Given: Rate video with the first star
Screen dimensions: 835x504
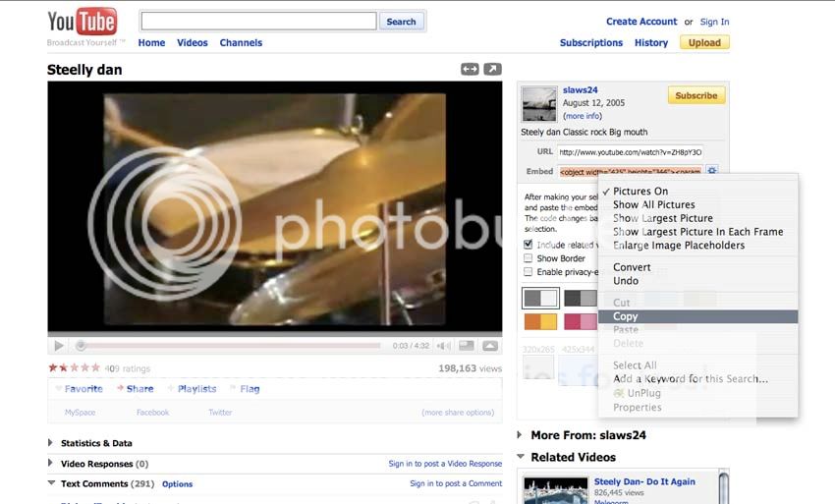Looking at the screenshot, I should coord(53,367).
